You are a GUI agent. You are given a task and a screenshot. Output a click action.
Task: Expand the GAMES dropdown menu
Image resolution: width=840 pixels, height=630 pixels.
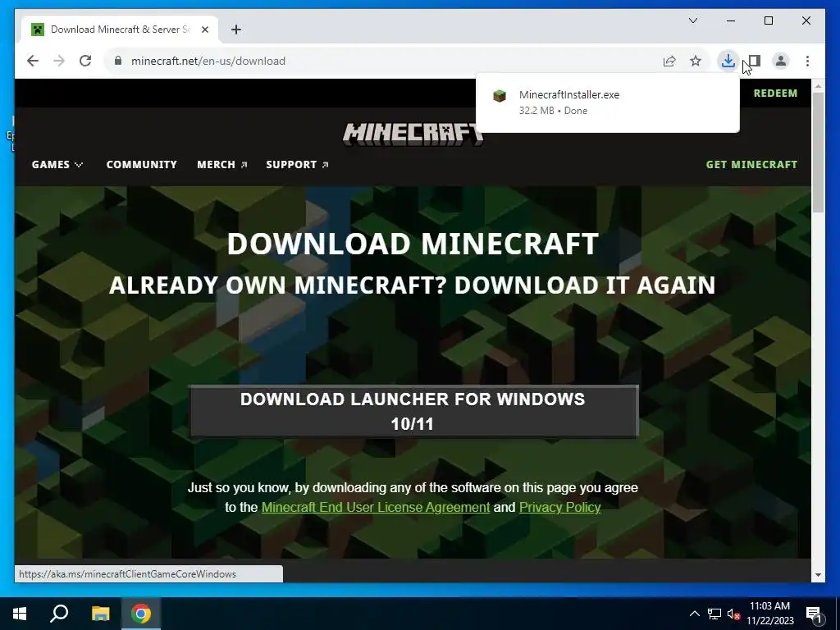(x=57, y=164)
